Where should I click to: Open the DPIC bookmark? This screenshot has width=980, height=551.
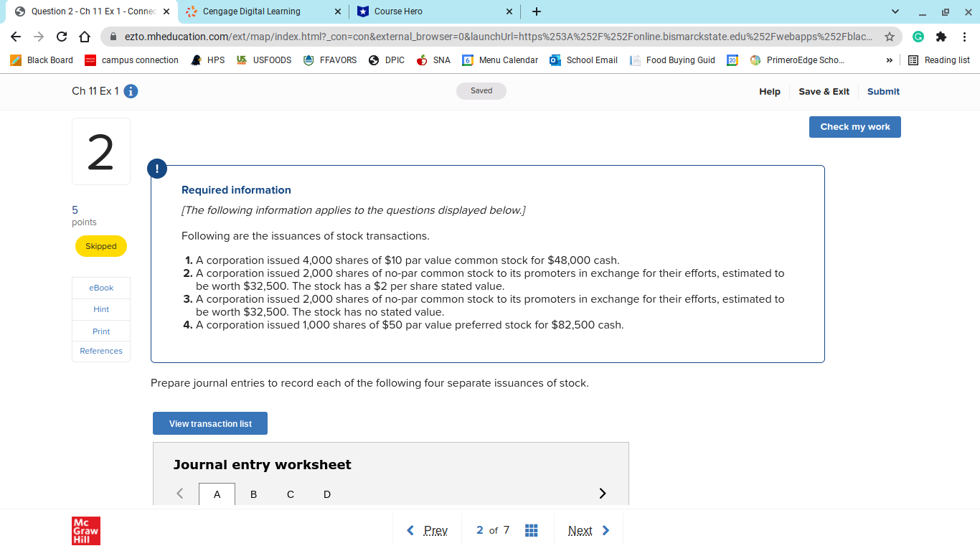click(x=387, y=60)
